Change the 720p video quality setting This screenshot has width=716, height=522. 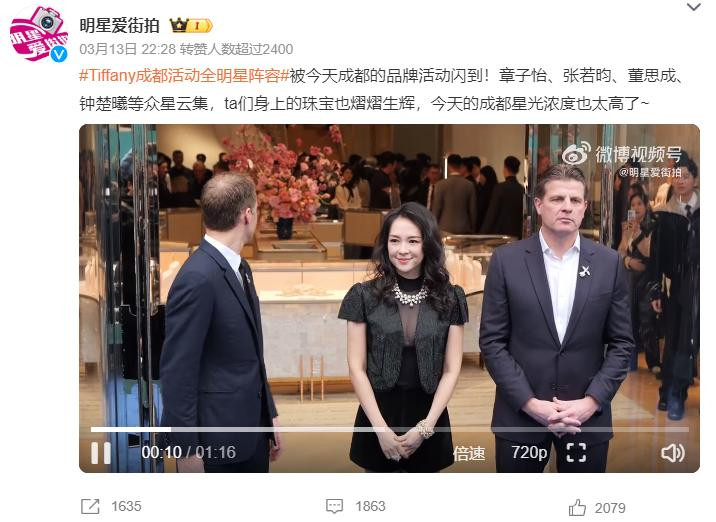pyautogui.click(x=529, y=453)
